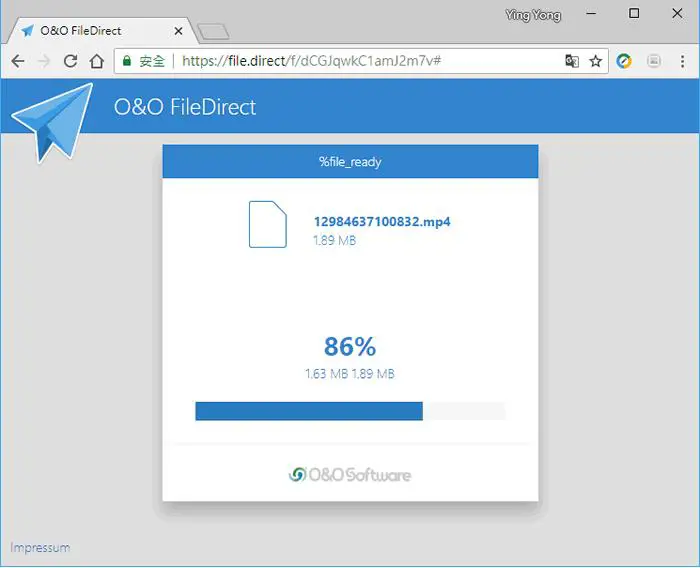Click the O&O Software logo
The height and width of the screenshot is (568, 700).
click(x=350, y=475)
